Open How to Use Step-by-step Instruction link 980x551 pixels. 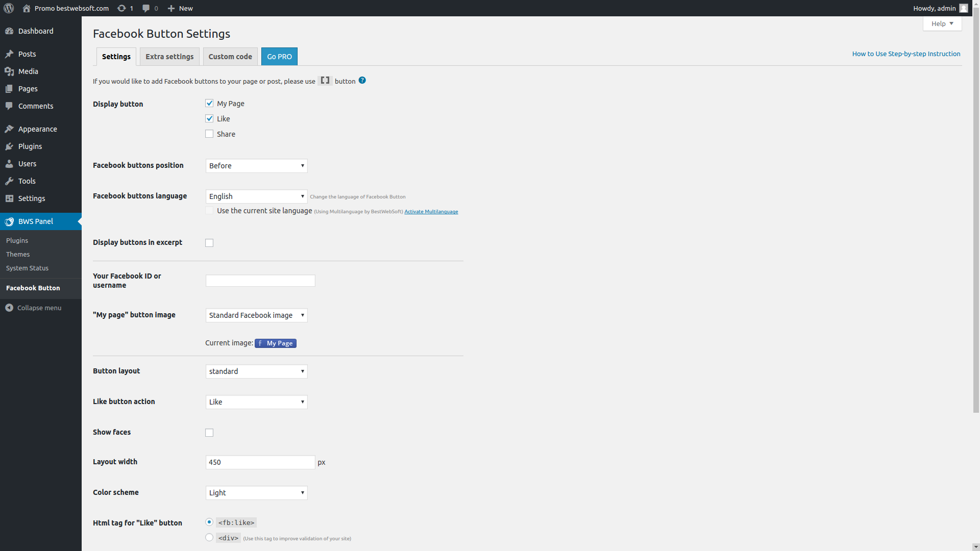(x=906, y=54)
